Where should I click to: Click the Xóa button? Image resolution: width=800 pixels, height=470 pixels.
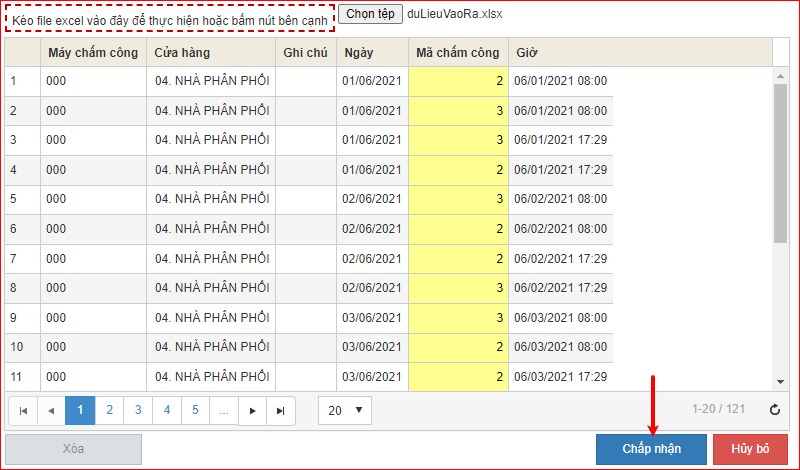point(73,449)
